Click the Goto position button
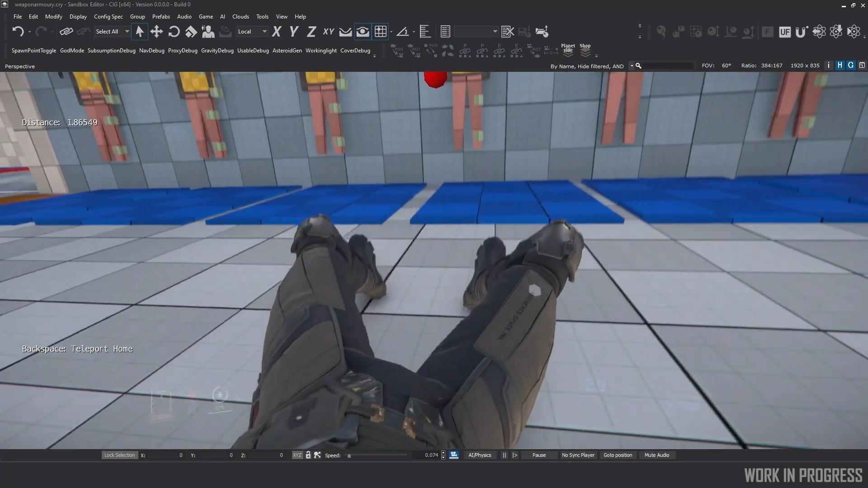This screenshot has height=488, width=868. (618, 455)
